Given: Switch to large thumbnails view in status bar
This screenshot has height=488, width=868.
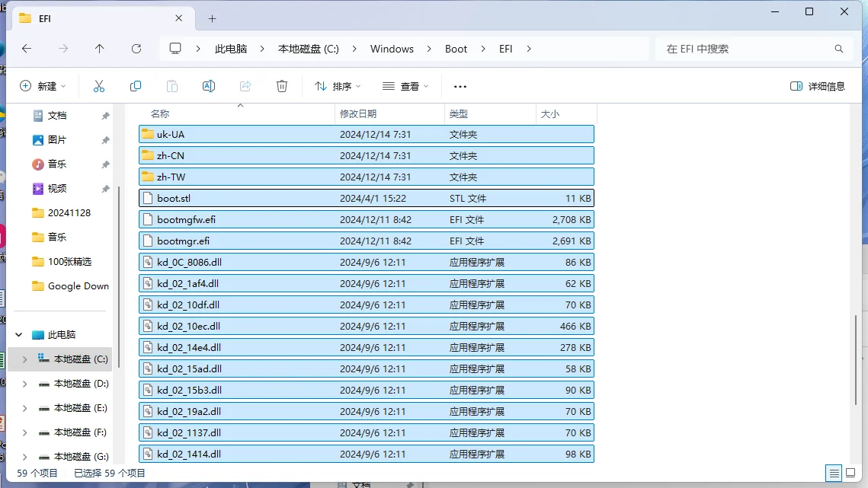Looking at the screenshot, I should pos(850,473).
